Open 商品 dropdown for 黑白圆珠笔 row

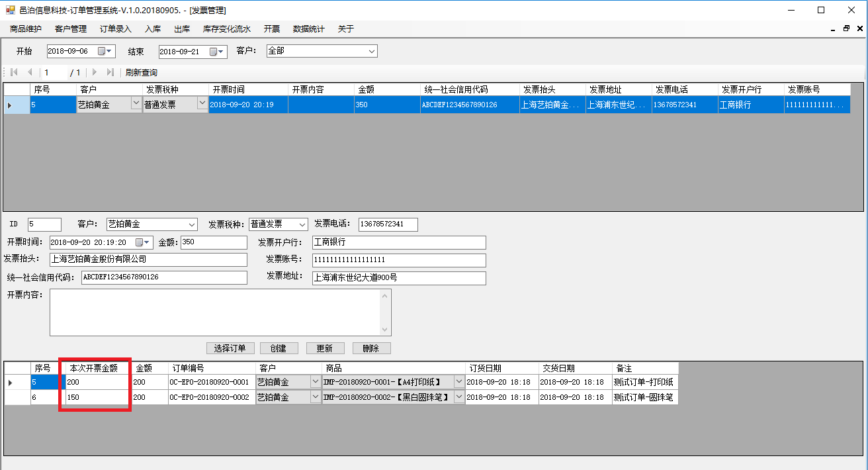[459, 397]
